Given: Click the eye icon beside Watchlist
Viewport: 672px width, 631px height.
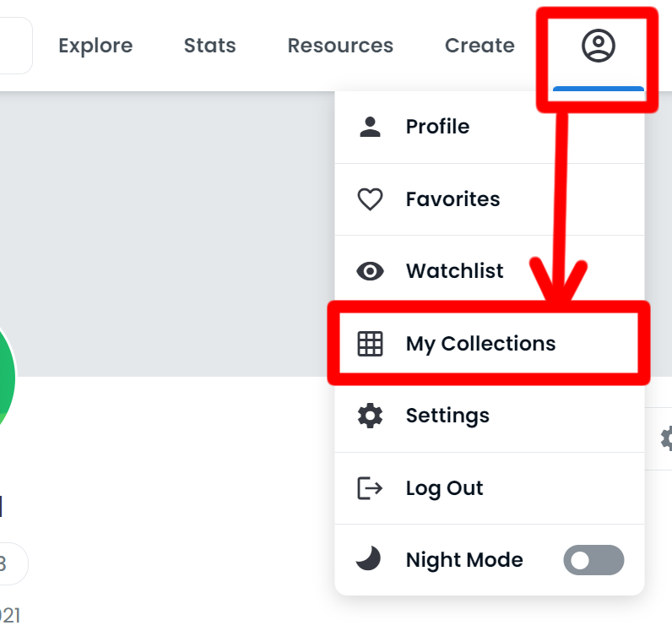Looking at the screenshot, I should 371,271.
